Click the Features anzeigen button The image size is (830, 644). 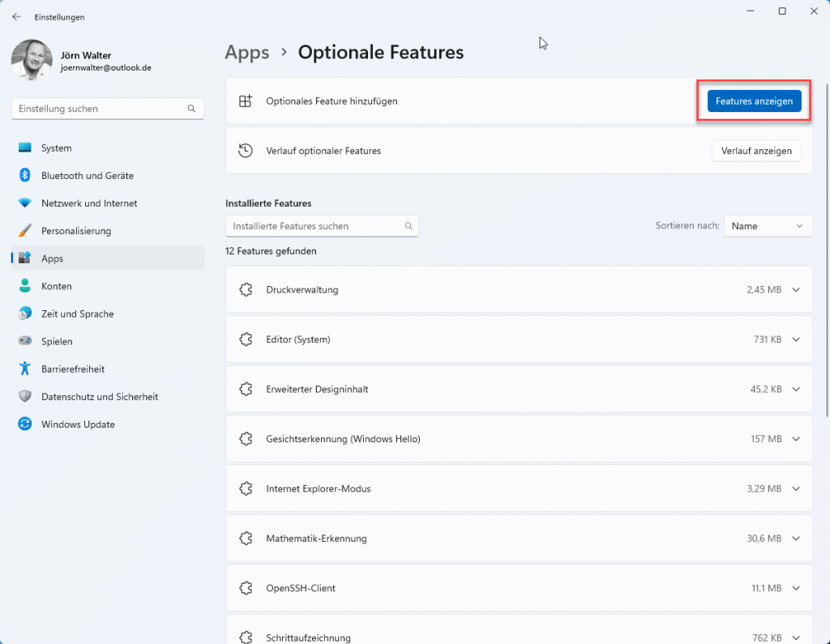pos(754,101)
